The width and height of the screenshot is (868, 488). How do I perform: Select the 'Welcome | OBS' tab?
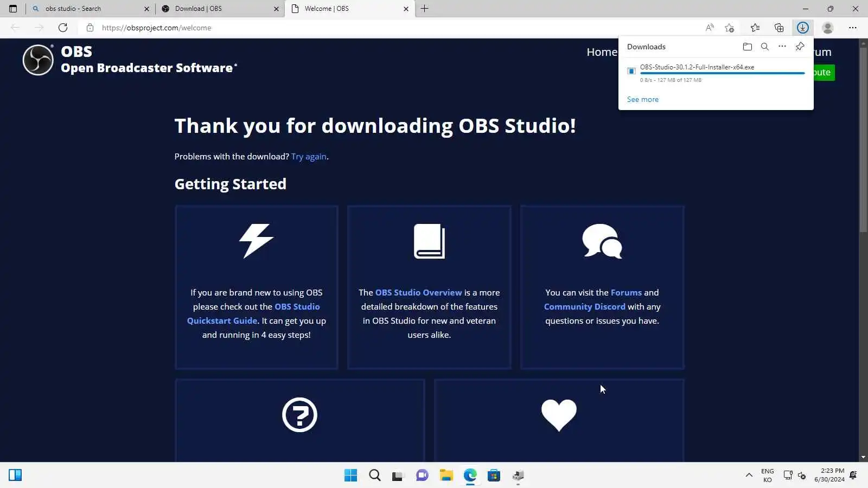coord(350,9)
